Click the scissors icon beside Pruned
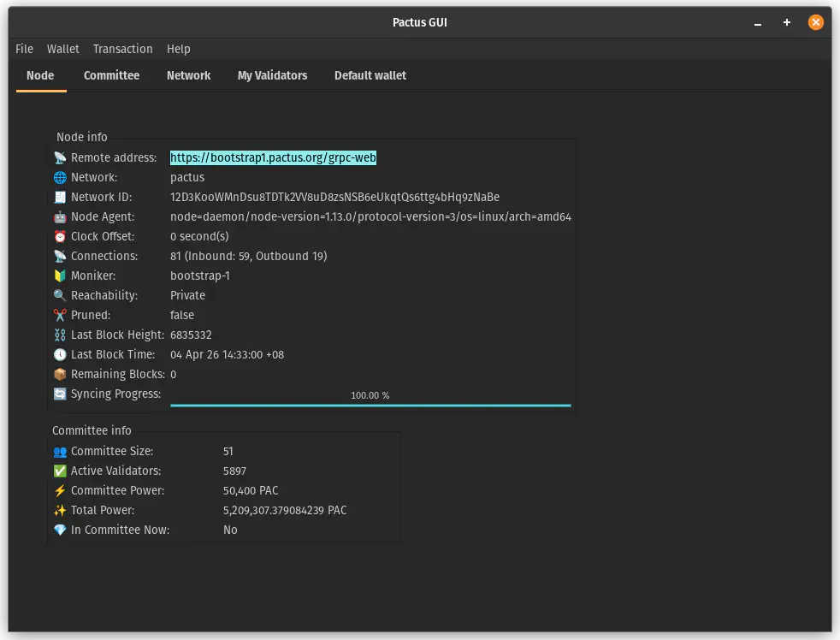Screen dimensions: 840x640 click(x=60, y=315)
